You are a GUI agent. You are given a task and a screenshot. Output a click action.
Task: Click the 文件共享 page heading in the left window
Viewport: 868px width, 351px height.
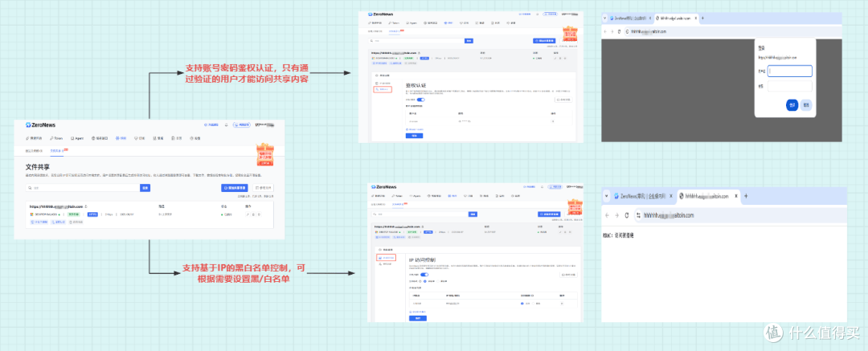39,166
